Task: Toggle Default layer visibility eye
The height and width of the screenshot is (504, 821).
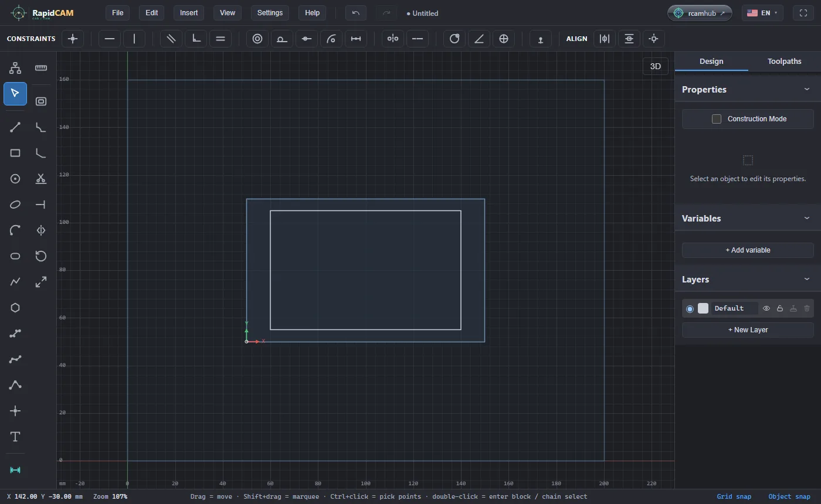Action: click(766, 308)
